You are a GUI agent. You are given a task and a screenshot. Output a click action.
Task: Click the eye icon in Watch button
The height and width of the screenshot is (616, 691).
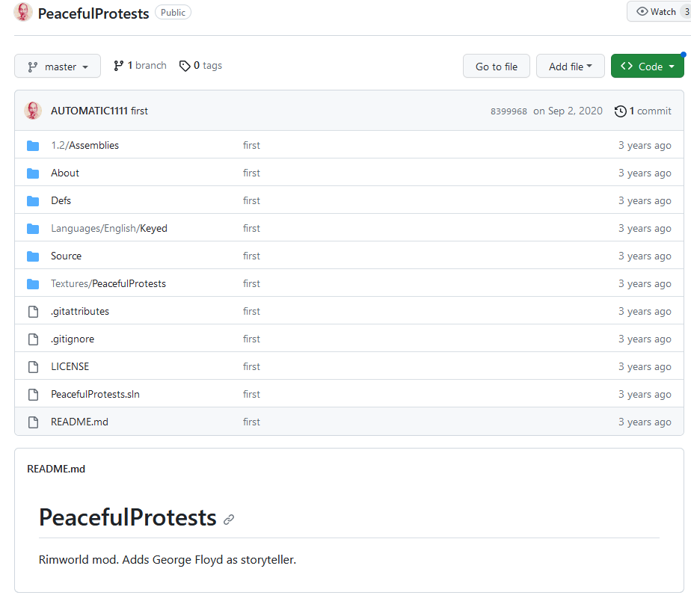pyautogui.click(x=642, y=11)
